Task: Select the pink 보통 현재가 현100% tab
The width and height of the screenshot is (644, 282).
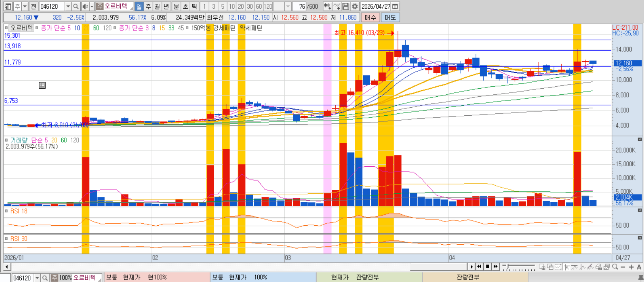Action: point(156,277)
